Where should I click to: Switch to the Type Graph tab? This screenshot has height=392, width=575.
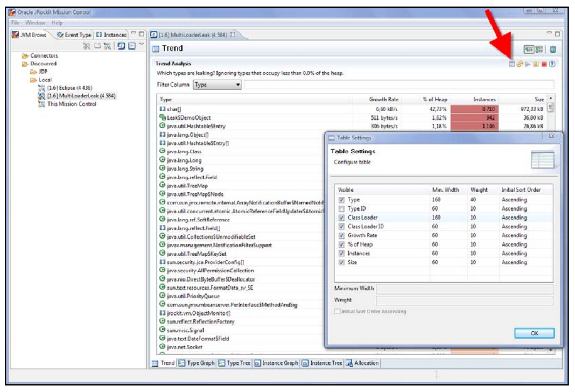(197, 363)
